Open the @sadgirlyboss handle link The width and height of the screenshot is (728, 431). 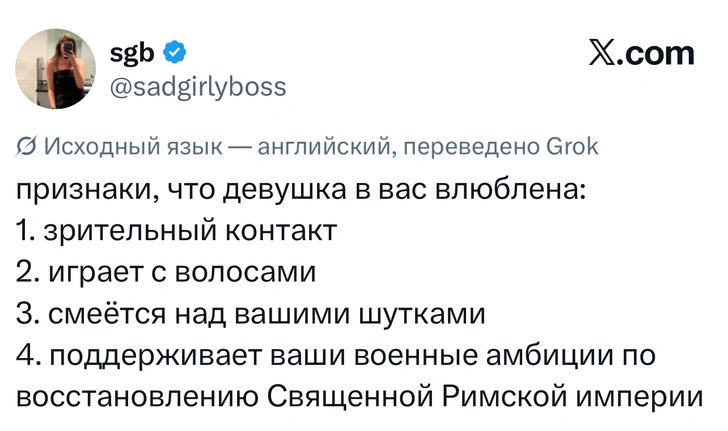pos(196,86)
